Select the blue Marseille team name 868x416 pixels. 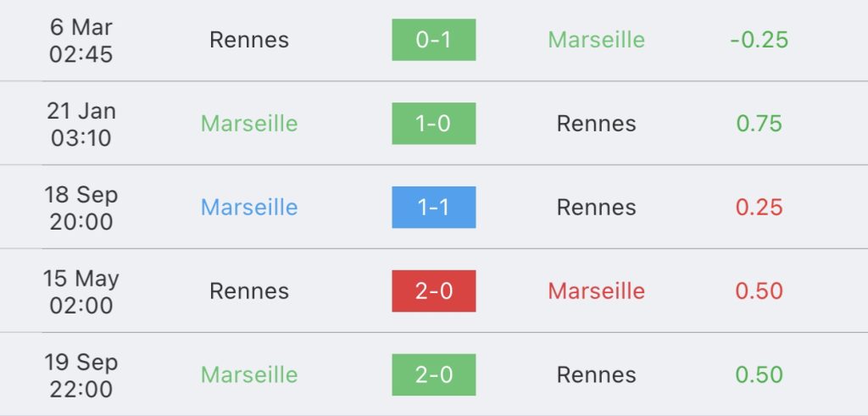[x=249, y=208]
